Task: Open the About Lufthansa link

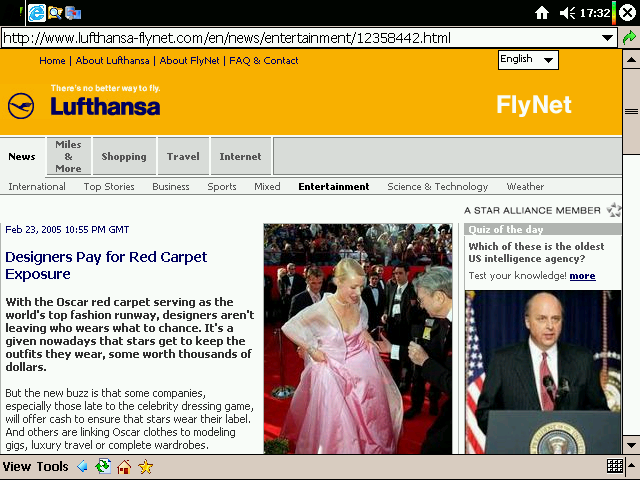Action: point(112,61)
